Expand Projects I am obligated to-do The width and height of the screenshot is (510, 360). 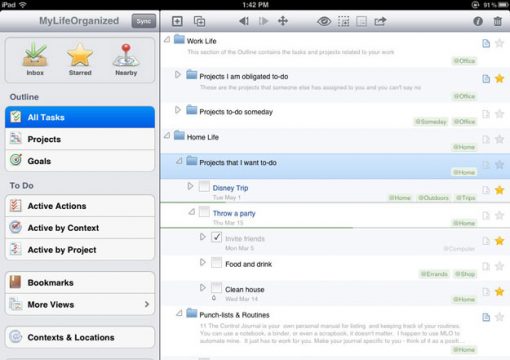click(x=178, y=74)
